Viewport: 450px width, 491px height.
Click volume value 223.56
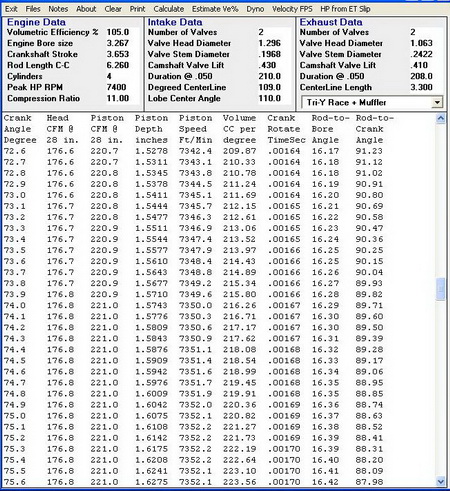(x=240, y=482)
